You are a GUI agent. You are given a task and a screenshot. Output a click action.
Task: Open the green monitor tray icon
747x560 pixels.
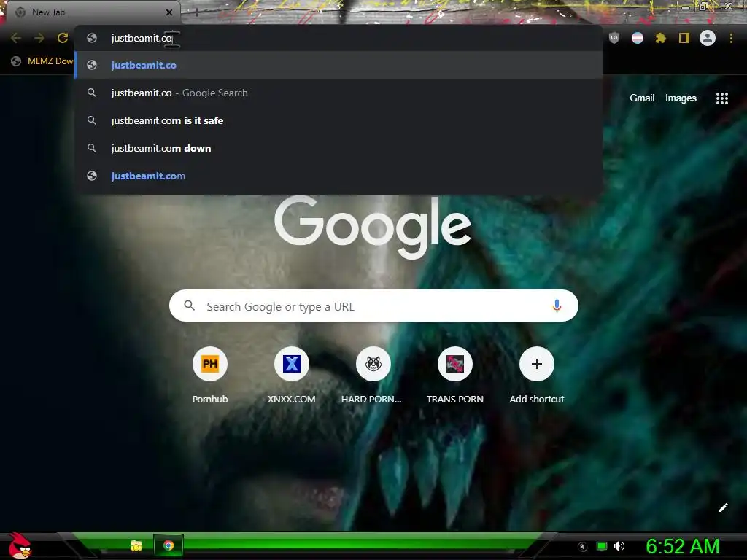pos(602,546)
